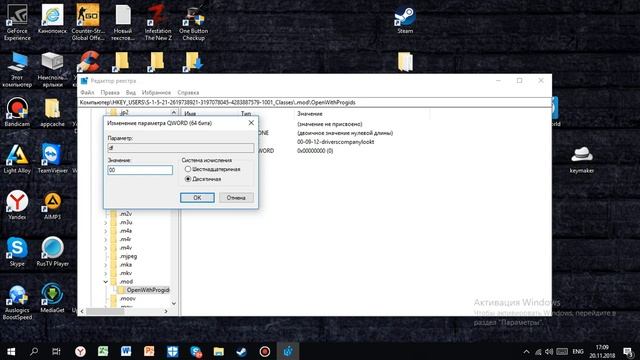
Task: Select .m2v key in registry tree
Action: (x=126, y=214)
